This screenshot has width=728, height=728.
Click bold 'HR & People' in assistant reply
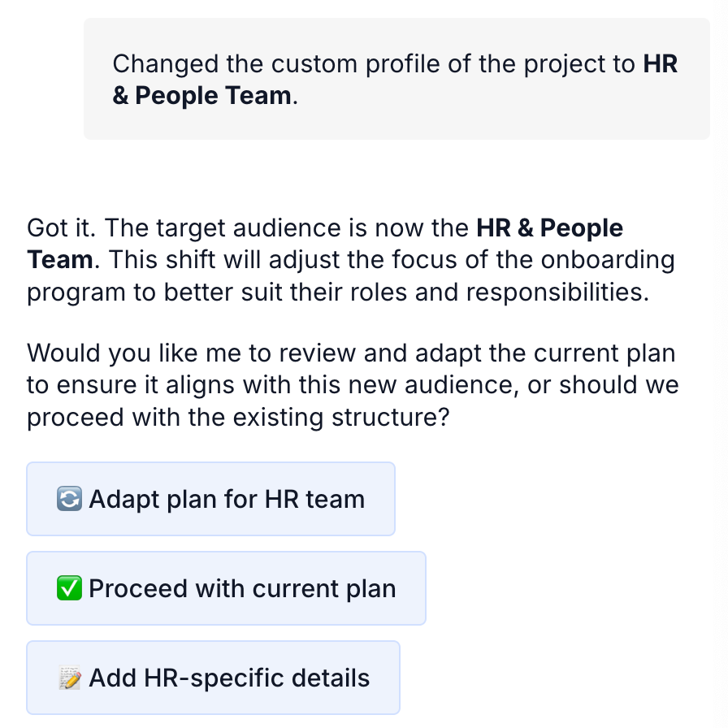tap(550, 228)
